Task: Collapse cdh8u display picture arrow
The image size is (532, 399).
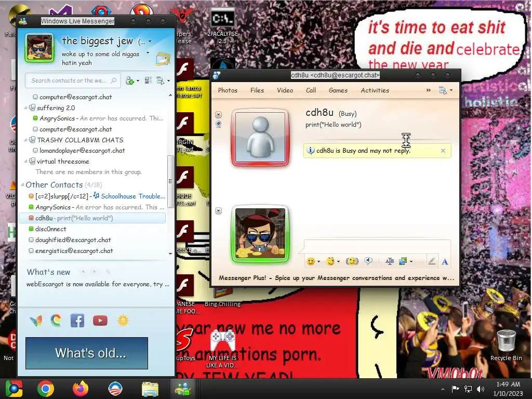Action: click(219, 115)
